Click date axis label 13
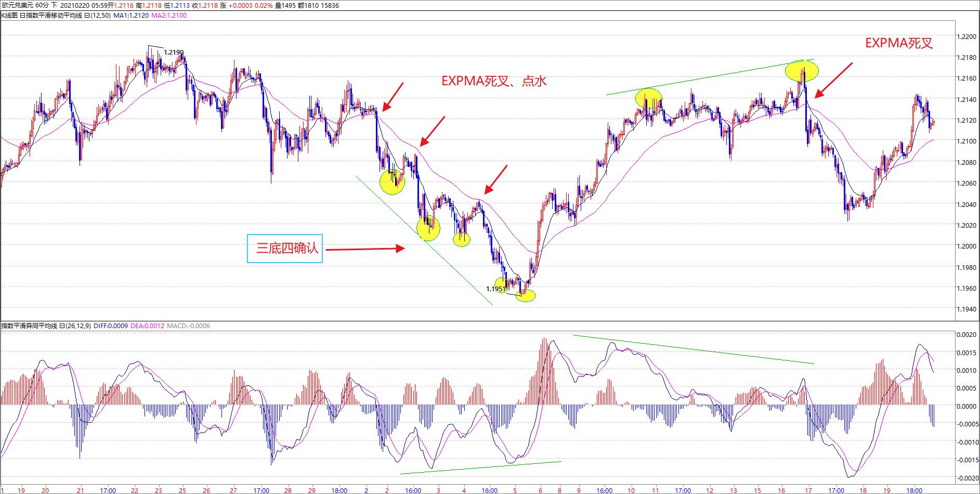This screenshot has width=980, height=494. point(734,490)
